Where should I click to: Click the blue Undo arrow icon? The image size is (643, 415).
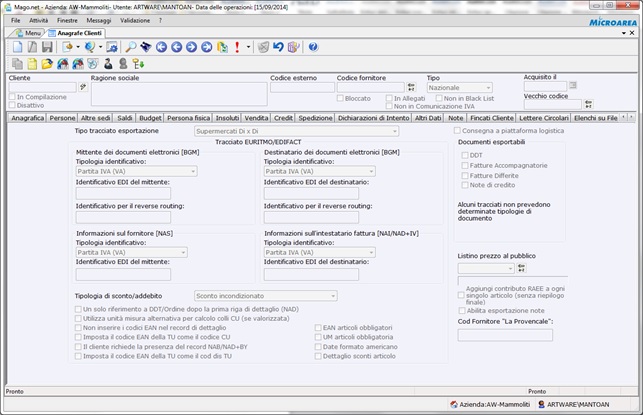tap(278, 47)
